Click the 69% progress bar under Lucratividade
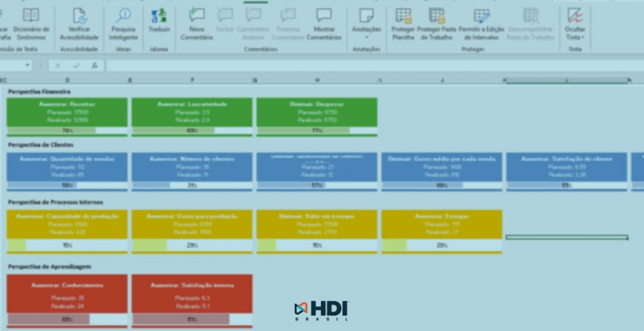The height and width of the screenshot is (331, 644). (x=192, y=130)
